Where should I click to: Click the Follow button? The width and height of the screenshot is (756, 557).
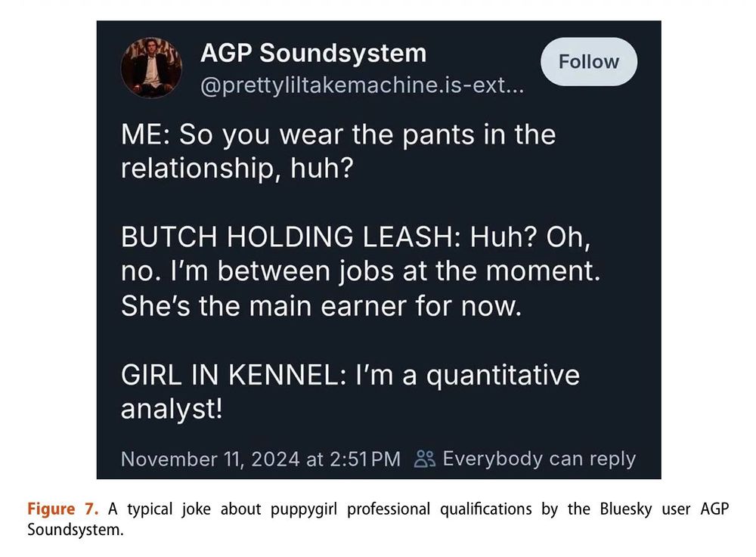click(589, 62)
